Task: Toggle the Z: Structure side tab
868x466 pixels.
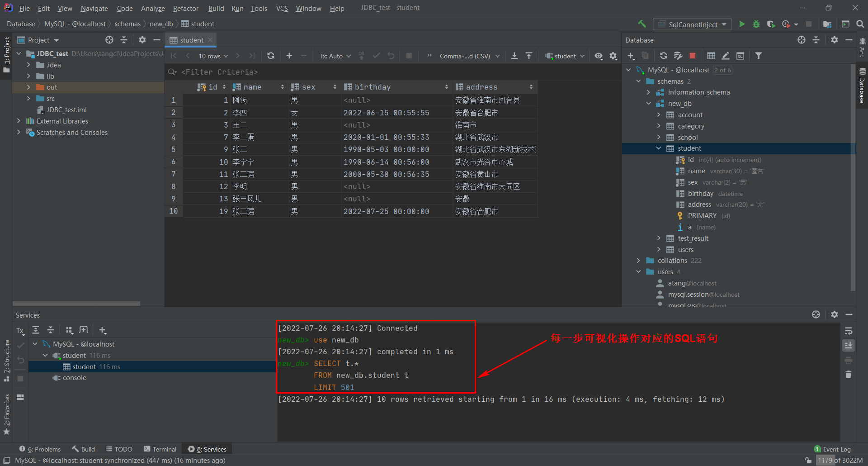Action: 6,361
